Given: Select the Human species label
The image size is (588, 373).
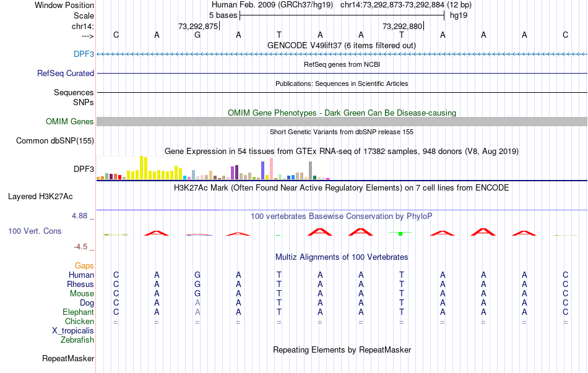Looking at the screenshot, I should click(81, 275).
